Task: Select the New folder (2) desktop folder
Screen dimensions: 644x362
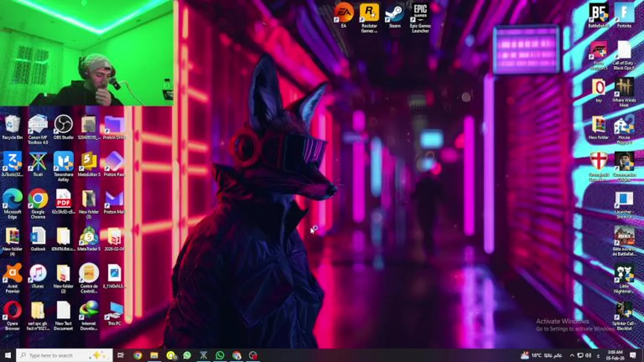Action: 63,278
